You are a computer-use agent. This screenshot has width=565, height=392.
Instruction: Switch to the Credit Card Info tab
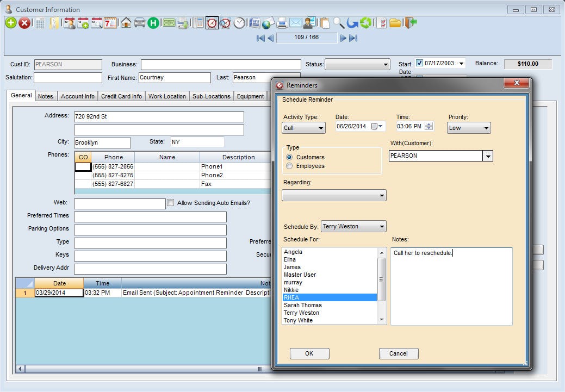121,96
